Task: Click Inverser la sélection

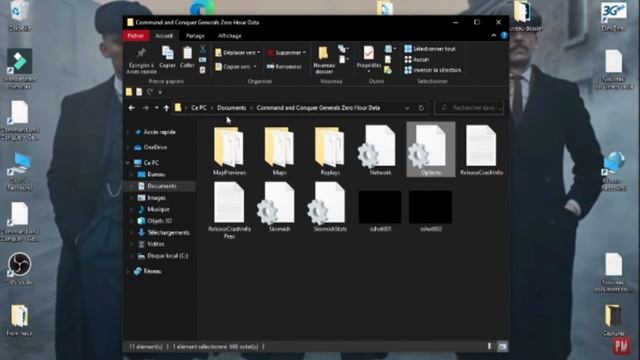Action: 433,70
